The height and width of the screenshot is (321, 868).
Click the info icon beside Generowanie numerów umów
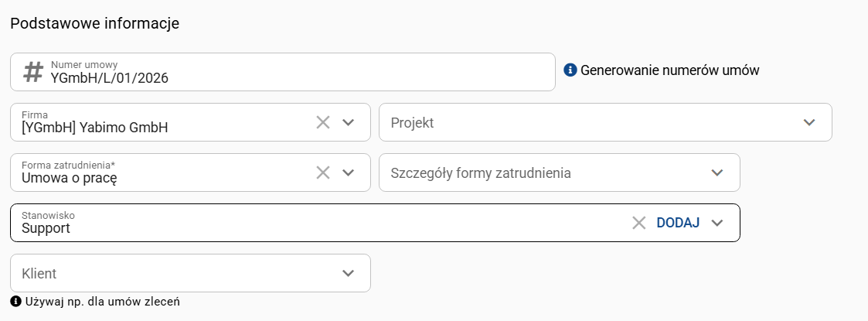point(570,70)
